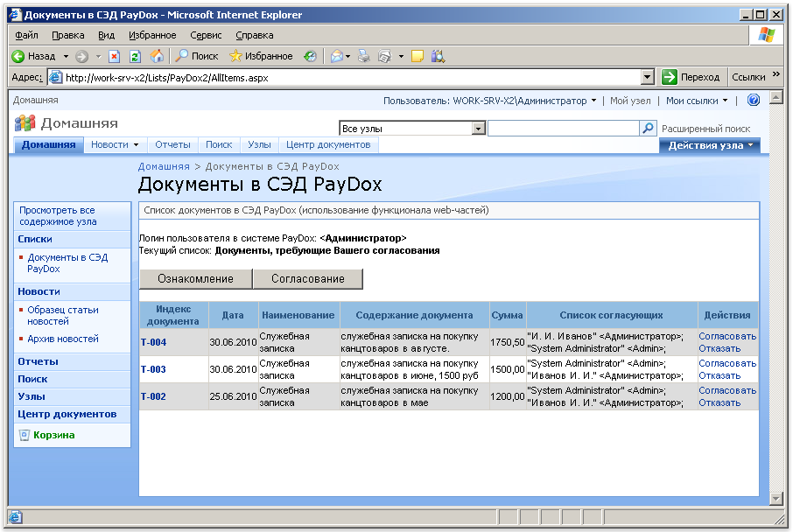Approve document Т-004 via Согласовать link

click(727, 338)
